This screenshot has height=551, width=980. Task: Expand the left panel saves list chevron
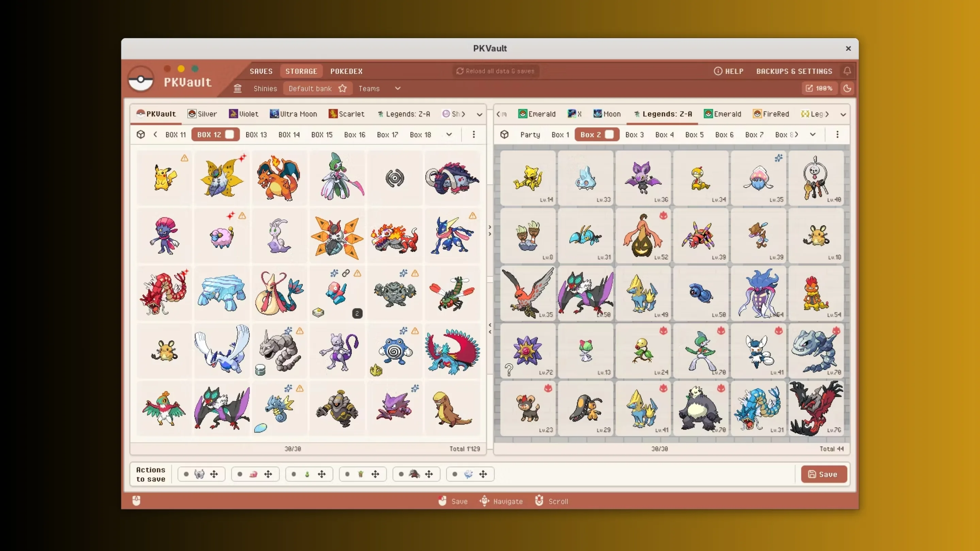(479, 114)
